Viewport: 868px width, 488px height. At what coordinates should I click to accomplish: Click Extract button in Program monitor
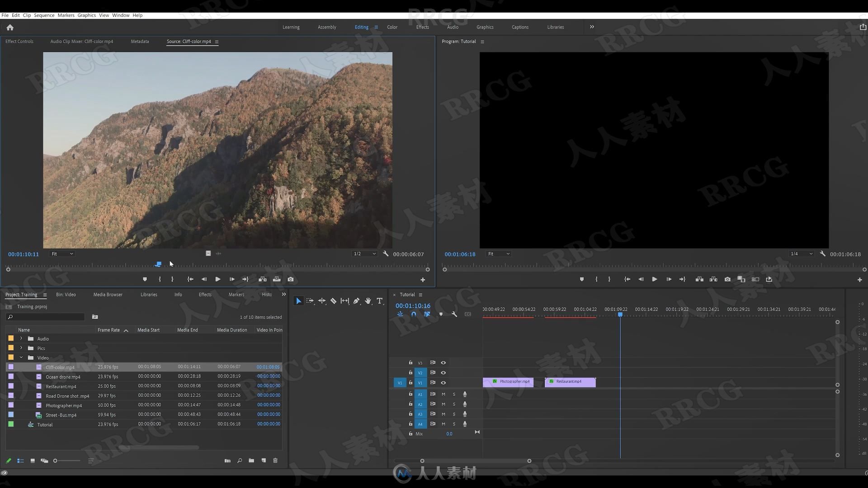click(713, 279)
